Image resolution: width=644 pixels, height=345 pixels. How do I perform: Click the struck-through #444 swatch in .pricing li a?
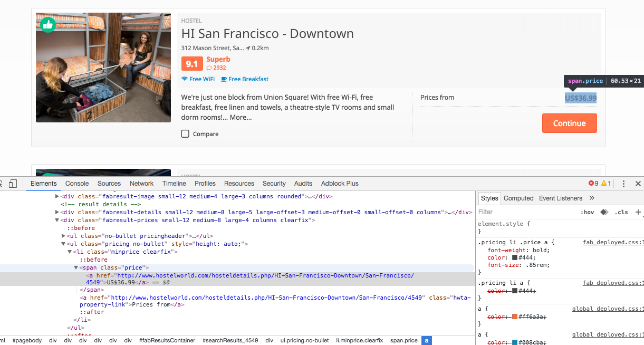515,291
